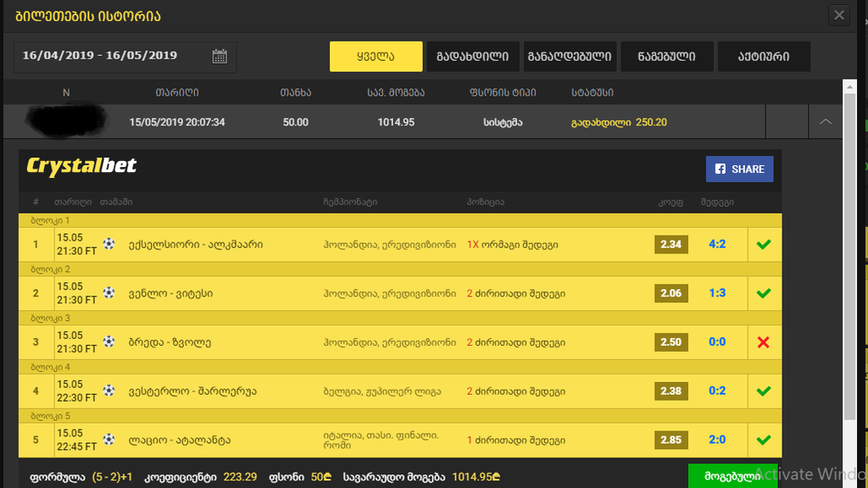Click the 1X ორმაგი შედეგი position
Viewport: 868px width, 488px height.
[x=513, y=245]
